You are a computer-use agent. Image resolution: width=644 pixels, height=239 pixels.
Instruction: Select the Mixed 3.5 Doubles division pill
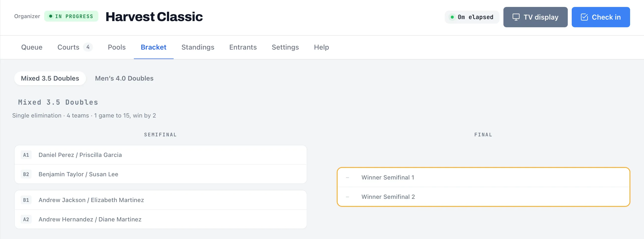pyautogui.click(x=50, y=78)
